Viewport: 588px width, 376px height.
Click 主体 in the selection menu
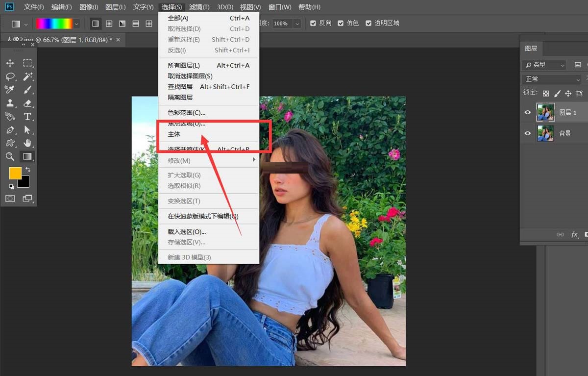point(174,134)
